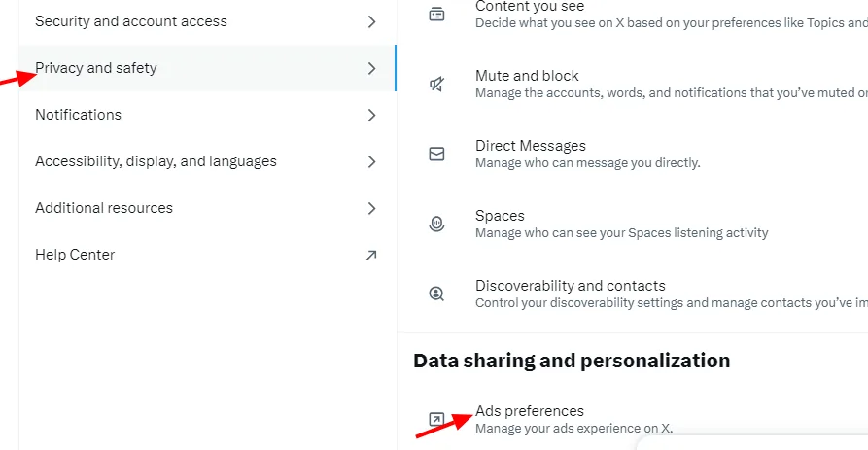Click the Help Center external arrow icon
This screenshot has height=450, width=868.
[370, 255]
